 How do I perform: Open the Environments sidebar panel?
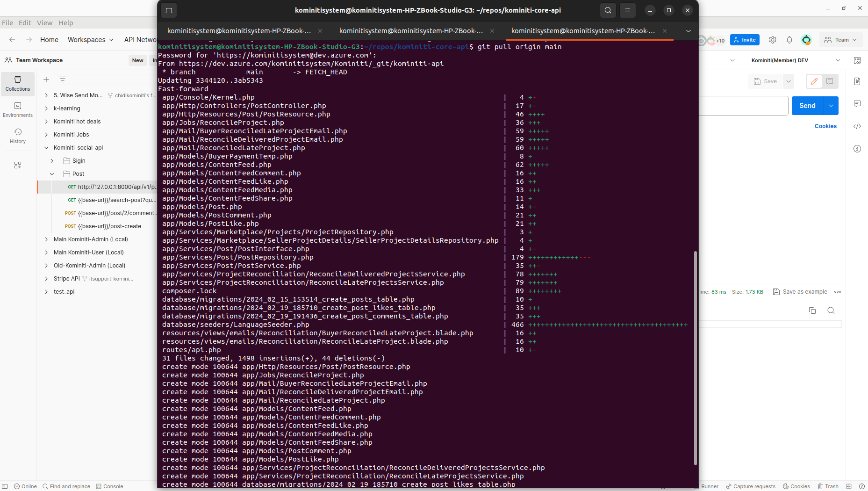click(18, 110)
